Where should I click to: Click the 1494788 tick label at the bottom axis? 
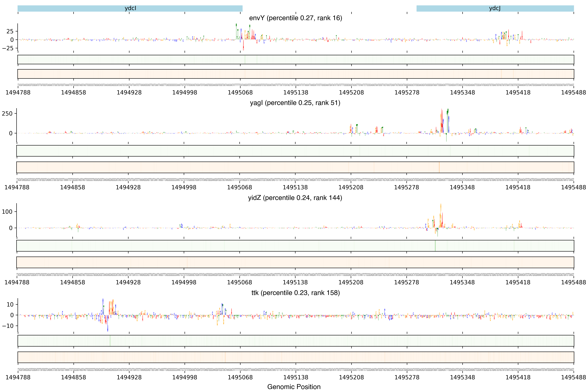tap(18, 377)
